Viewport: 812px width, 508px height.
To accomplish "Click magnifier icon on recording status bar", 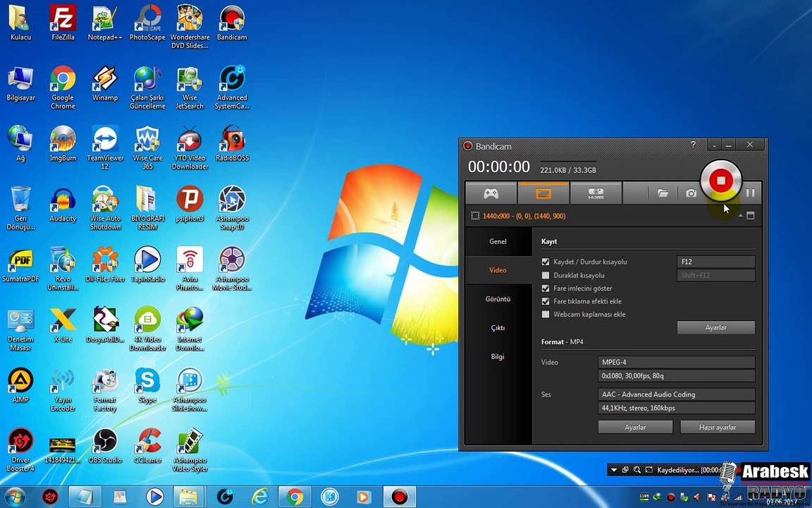I will tap(637, 470).
